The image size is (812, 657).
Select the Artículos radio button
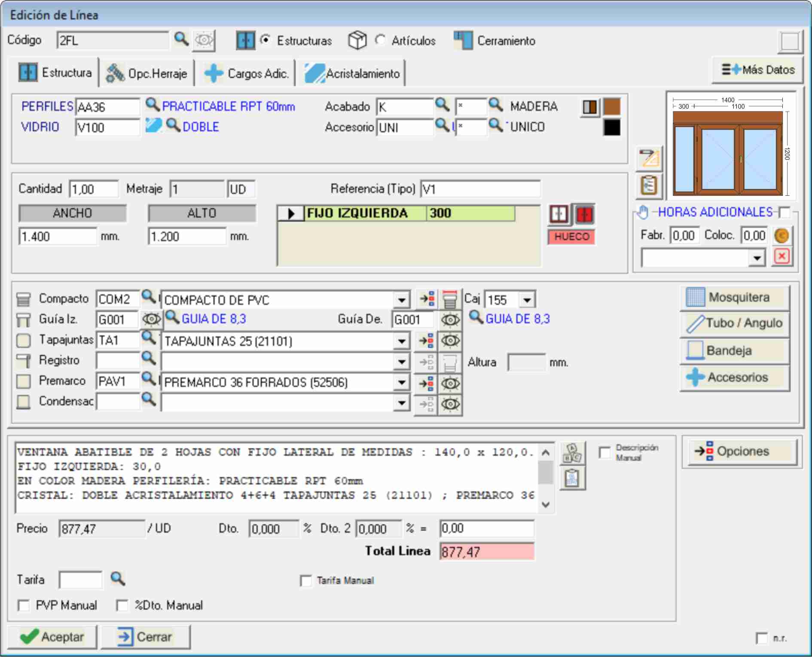tap(380, 40)
